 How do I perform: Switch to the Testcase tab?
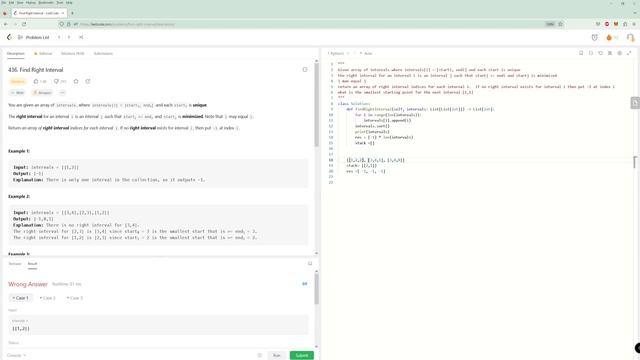[15, 264]
